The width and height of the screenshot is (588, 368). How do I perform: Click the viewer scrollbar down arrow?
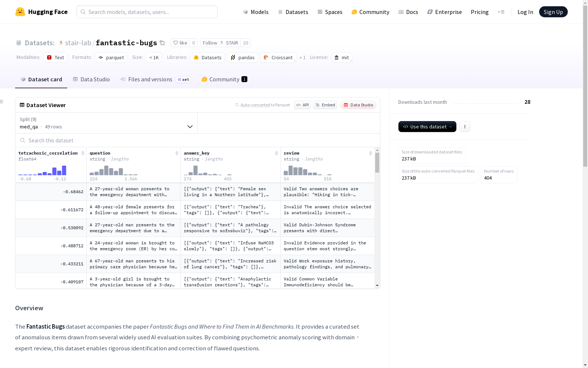tap(377, 286)
